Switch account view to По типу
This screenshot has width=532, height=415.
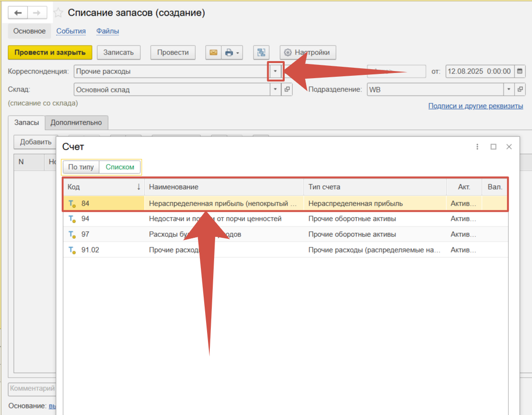(80, 167)
